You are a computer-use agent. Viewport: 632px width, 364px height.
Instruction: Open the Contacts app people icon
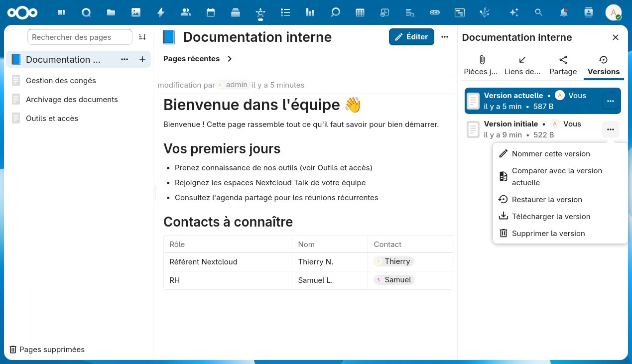[186, 12]
